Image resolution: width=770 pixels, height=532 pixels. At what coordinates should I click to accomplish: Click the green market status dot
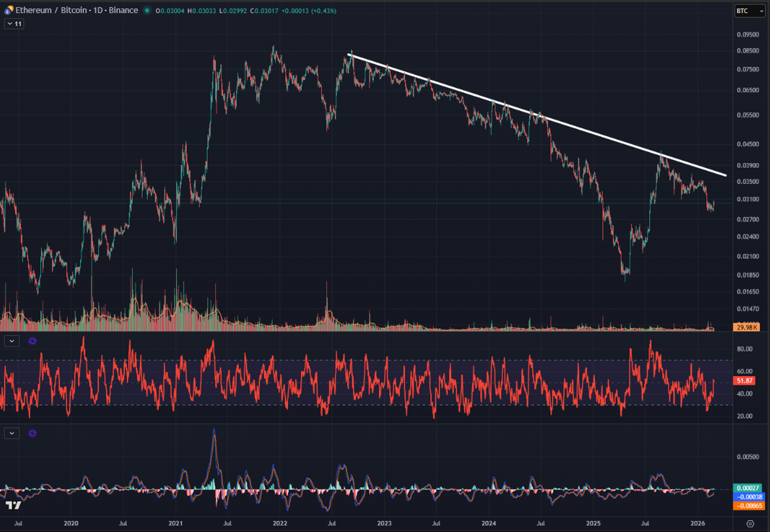click(x=147, y=11)
